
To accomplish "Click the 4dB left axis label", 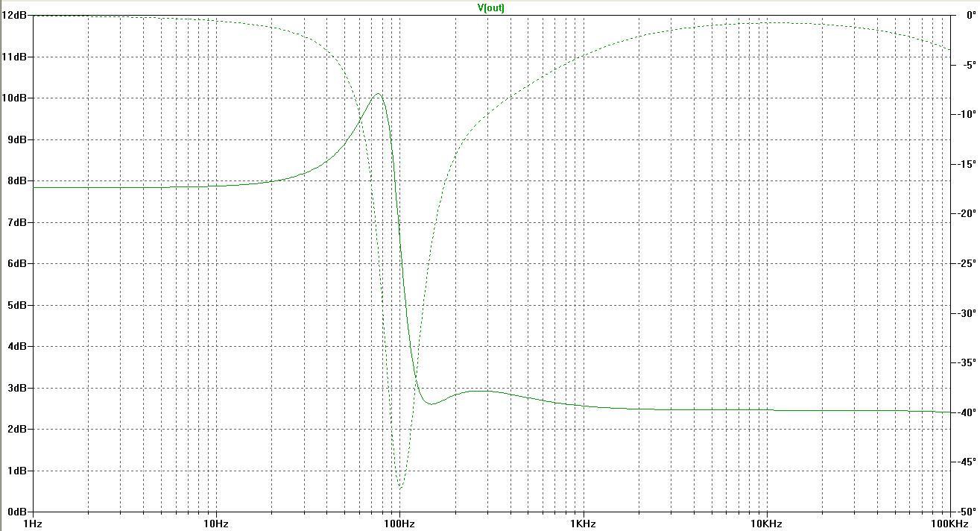I will click(x=16, y=346).
